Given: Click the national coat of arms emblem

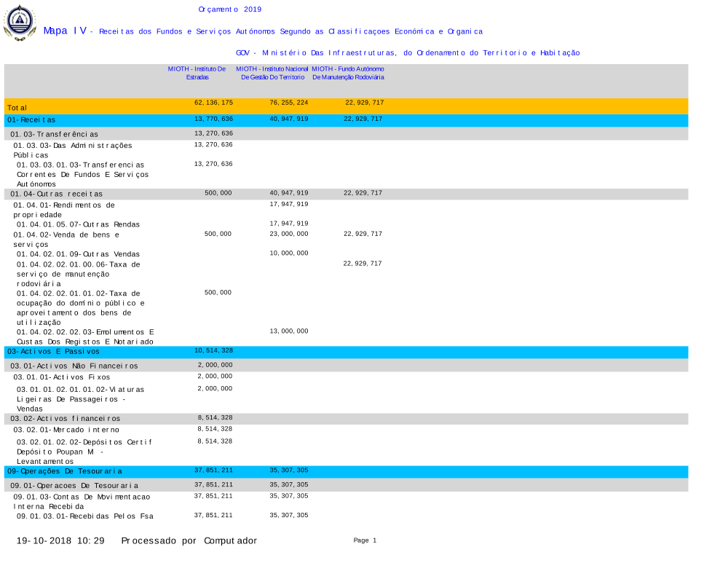Looking at the screenshot, I should click(x=20, y=22).
